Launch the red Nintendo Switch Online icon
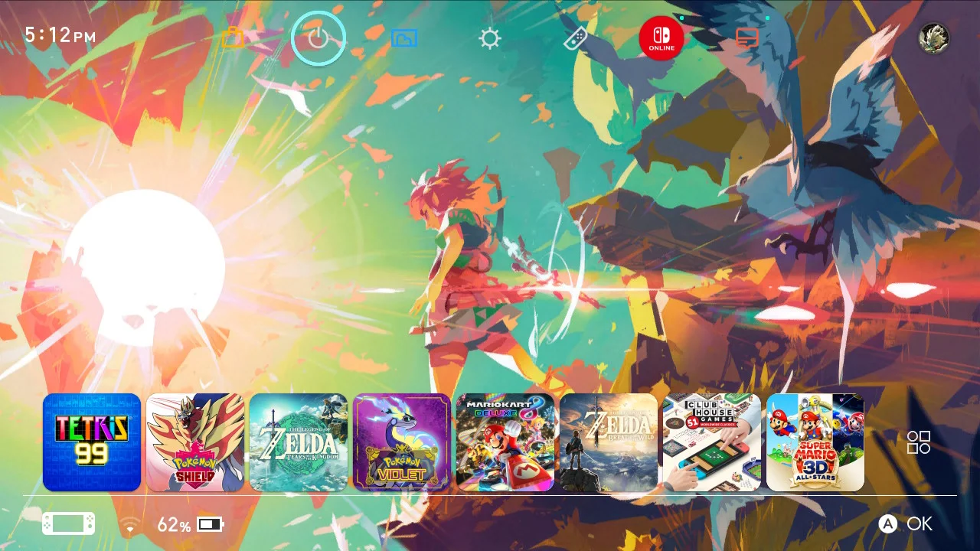 click(x=661, y=37)
